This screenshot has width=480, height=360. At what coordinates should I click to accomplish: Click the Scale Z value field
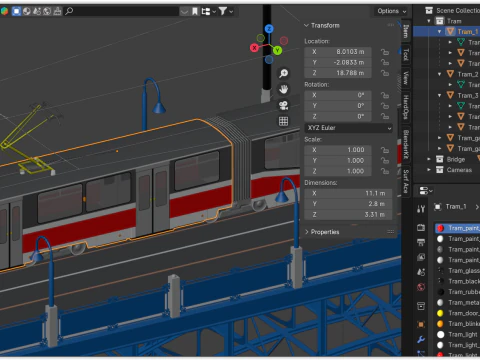coord(338,171)
